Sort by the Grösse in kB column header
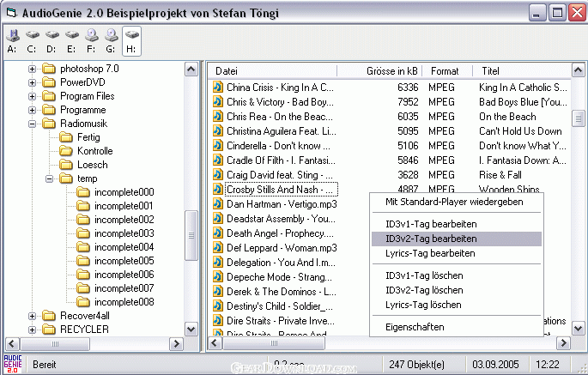 (x=379, y=71)
